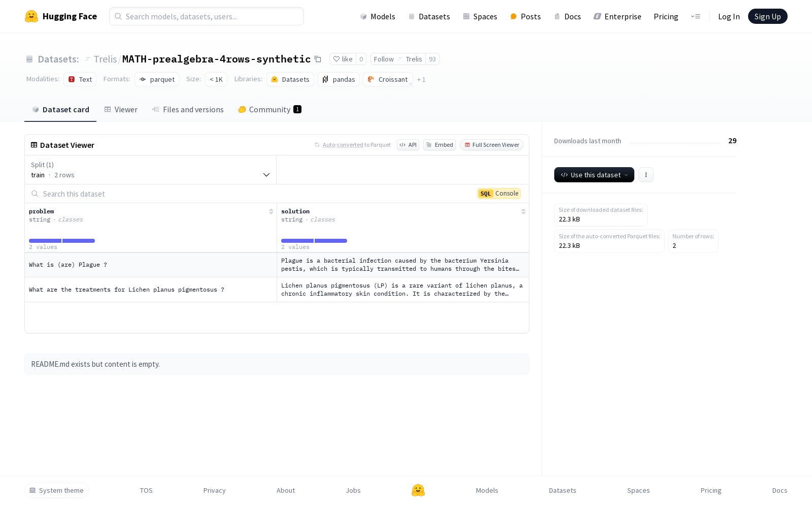This screenshot has width=812, height=508.
Task: Open the Docs footer link
Action: (x=780, y=490)
